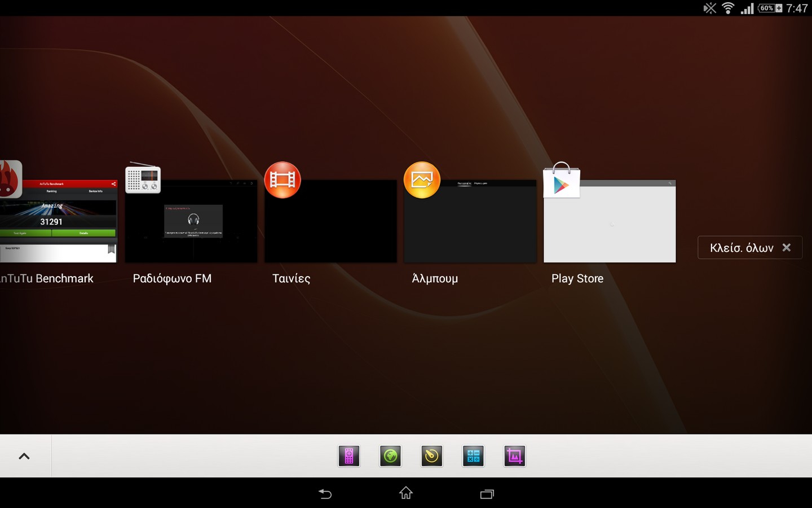
Task: Click the AnTuTu Benchmark label
Action: (47, 278)
